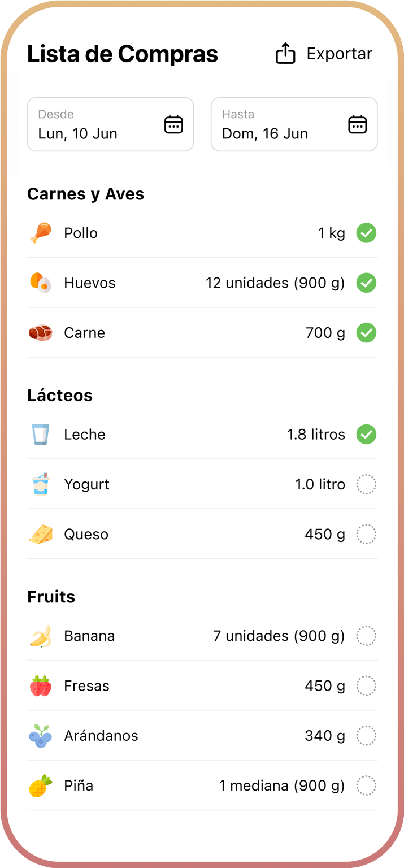Image resolution: width=404 pixels, height=868 pixels.
Task: Click the Desde date field showing Lun, 10 Jun
Action: [90, 133]
